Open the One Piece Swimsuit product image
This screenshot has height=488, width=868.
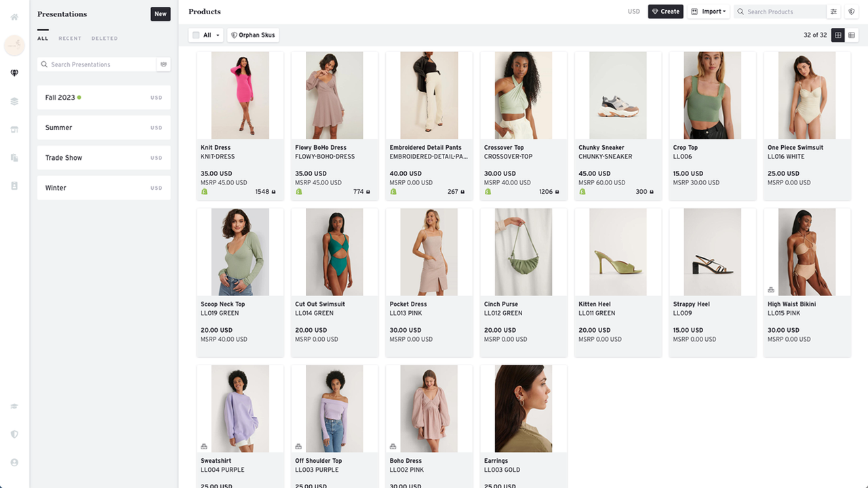click(807, 96)
